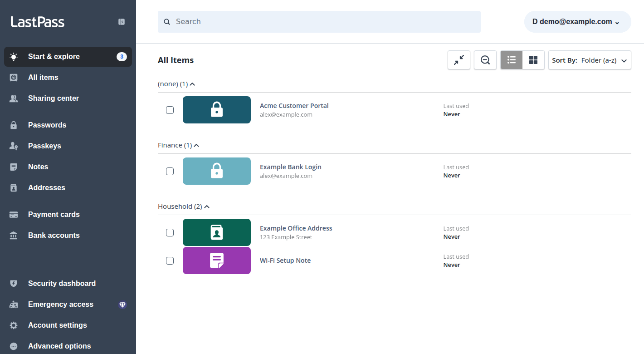Switch to grid view
644x354 pixels.
pos(533,60)
